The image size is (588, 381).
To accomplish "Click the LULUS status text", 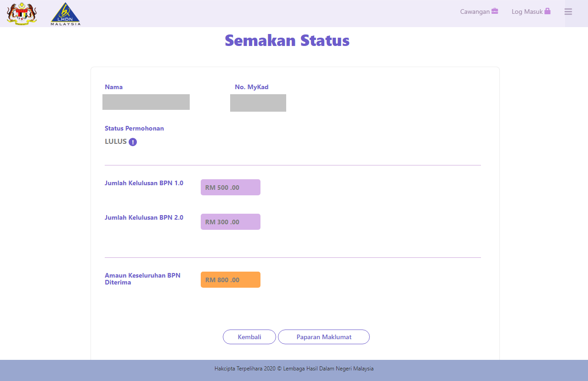I will pos(116,142).
